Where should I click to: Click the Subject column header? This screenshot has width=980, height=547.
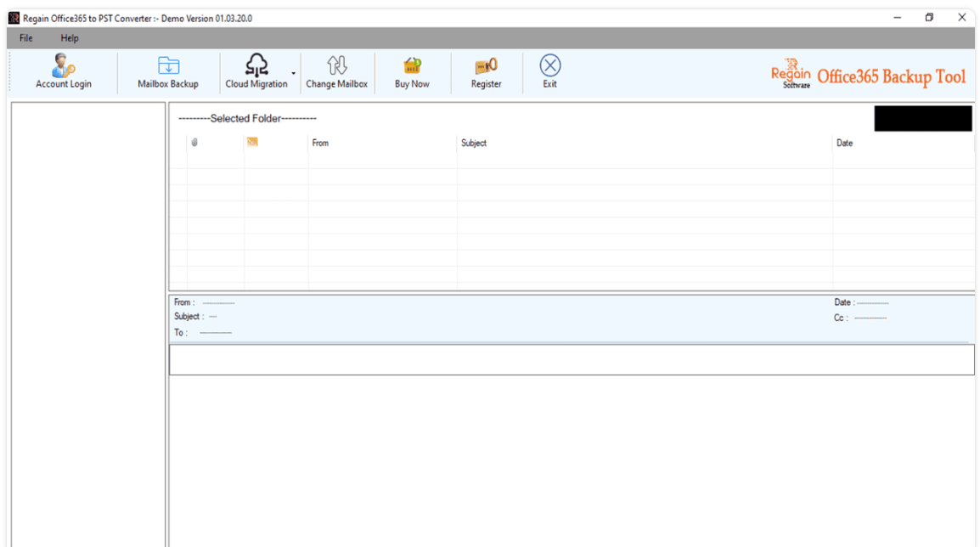point(473,143)
